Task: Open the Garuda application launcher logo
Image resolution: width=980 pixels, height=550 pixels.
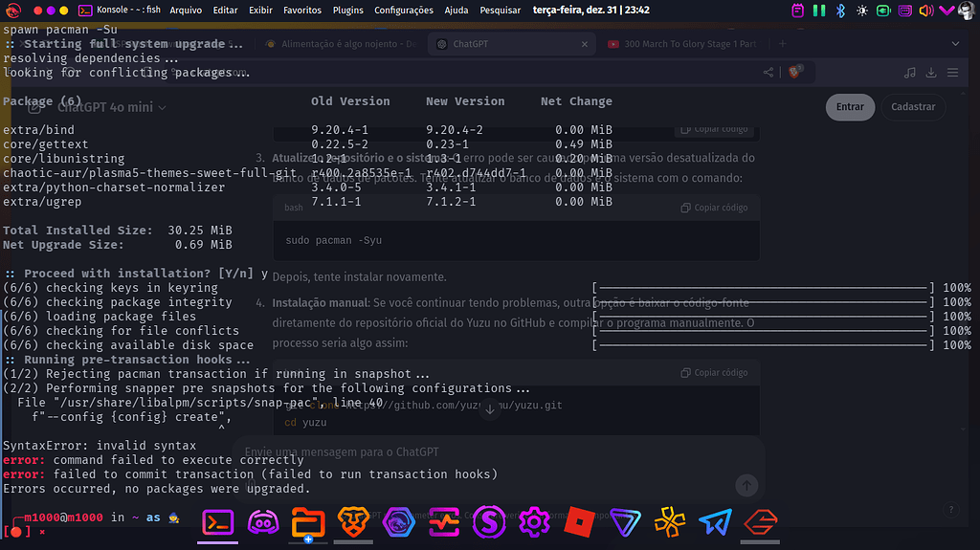Action: [13, 10]
